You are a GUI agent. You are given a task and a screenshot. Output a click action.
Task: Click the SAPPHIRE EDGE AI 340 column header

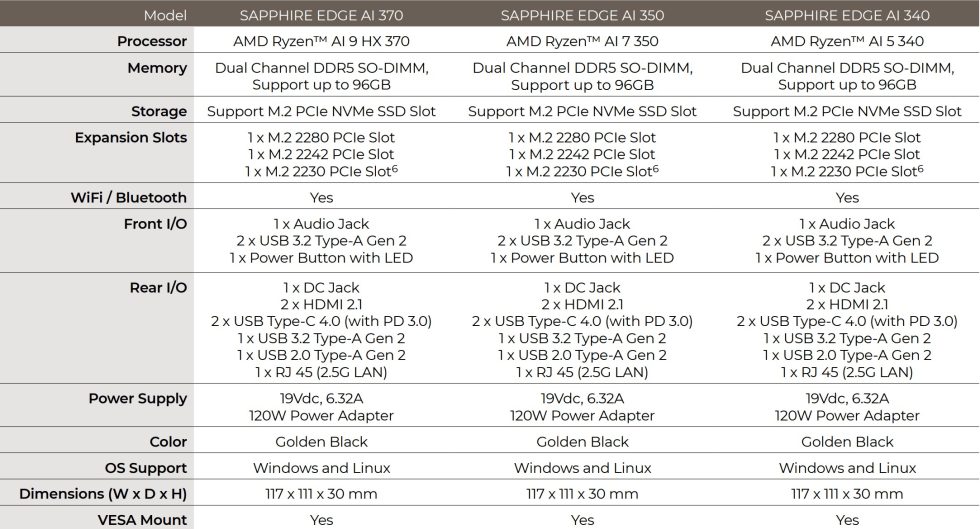coord(847,15)
